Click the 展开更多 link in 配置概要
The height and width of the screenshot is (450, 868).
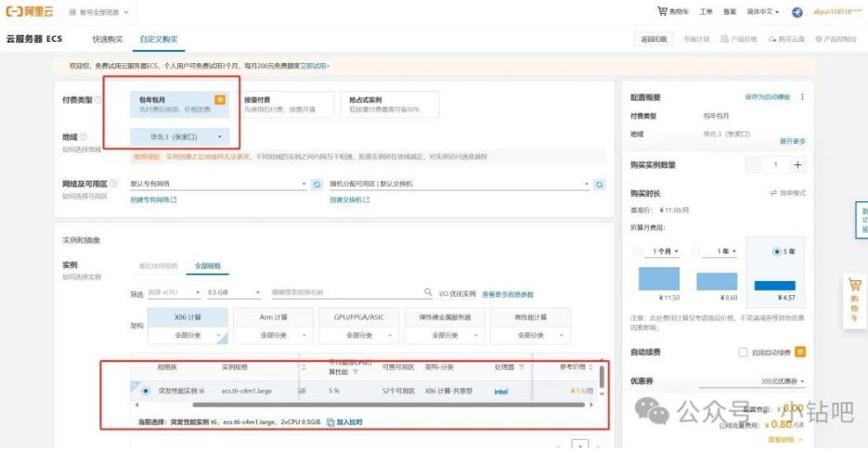(793, 141)
